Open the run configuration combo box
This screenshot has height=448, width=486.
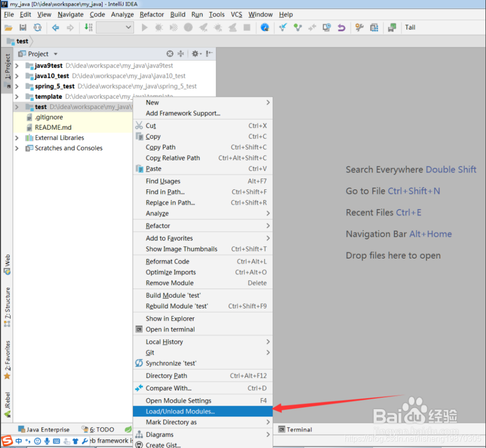coord(115,27)
